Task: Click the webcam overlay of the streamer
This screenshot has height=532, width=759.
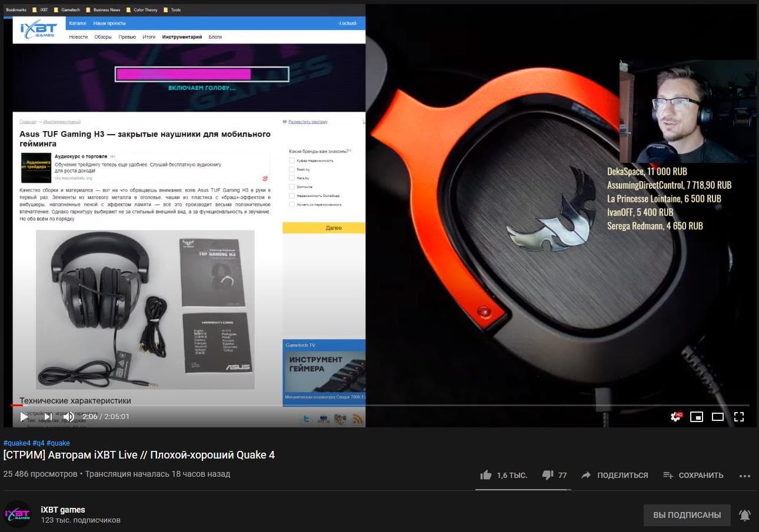Action: coord(688,111)
